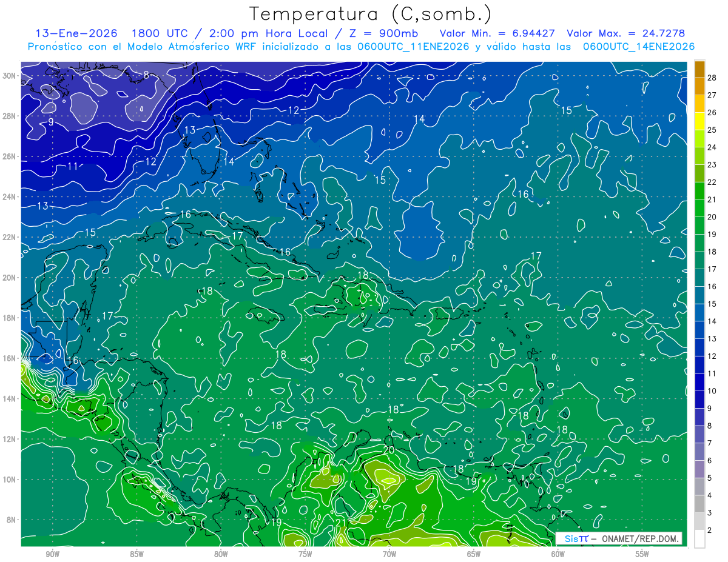Viewport: 728px width, 562px height.
Task: Click the '55W' longitude axis label
Action: (642, 555)
